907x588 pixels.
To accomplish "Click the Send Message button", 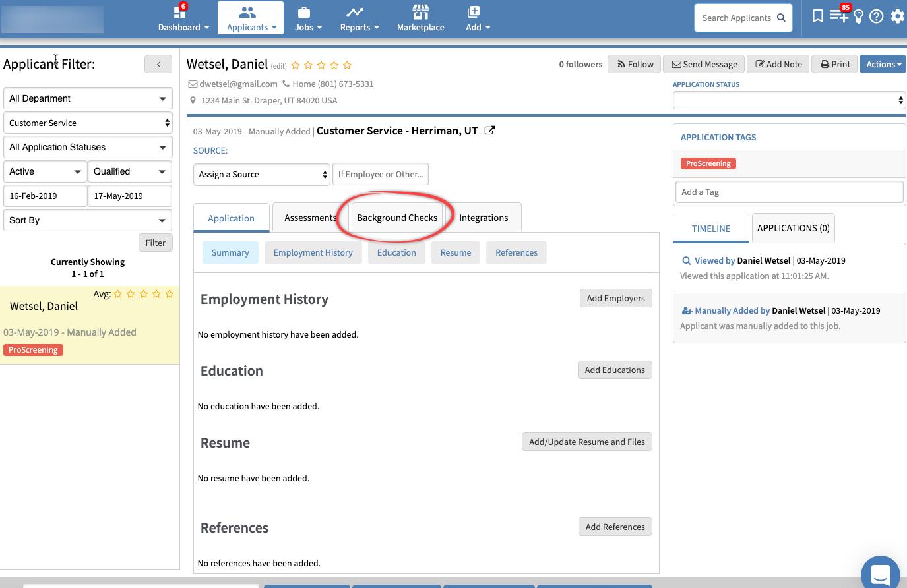I will tap(704, 64).
